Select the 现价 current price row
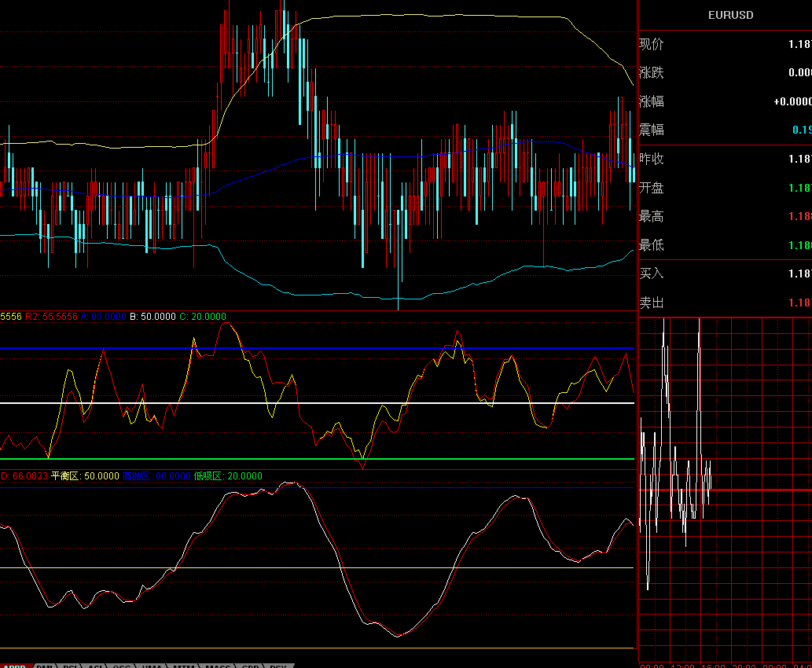 (723, 45)
